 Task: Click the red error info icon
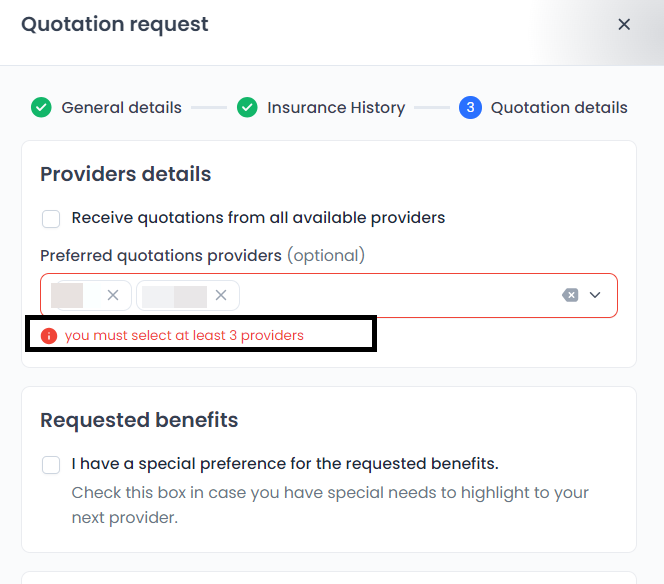(x=49, y=336)
